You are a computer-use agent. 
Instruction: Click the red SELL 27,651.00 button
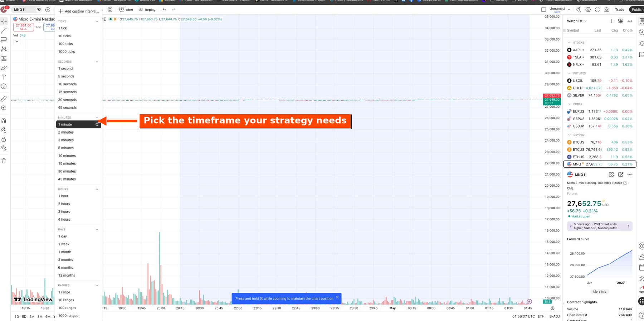24,27
